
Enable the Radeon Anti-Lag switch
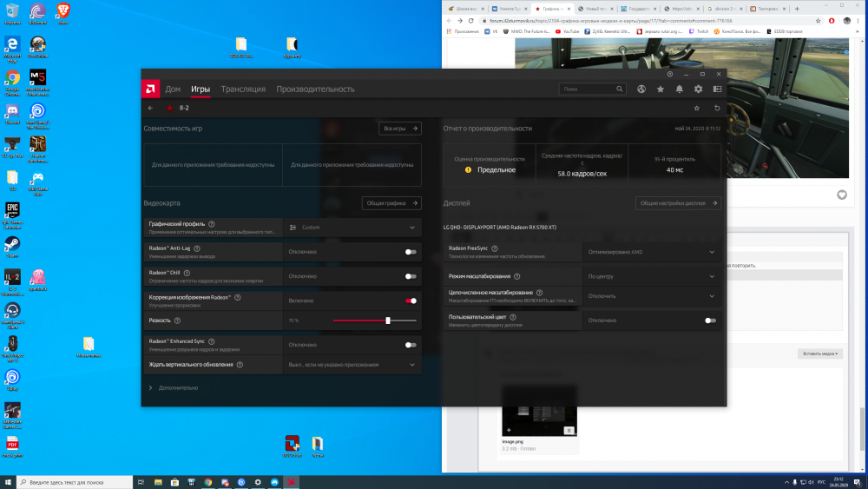pyautogui.click(x=411, y=252)
